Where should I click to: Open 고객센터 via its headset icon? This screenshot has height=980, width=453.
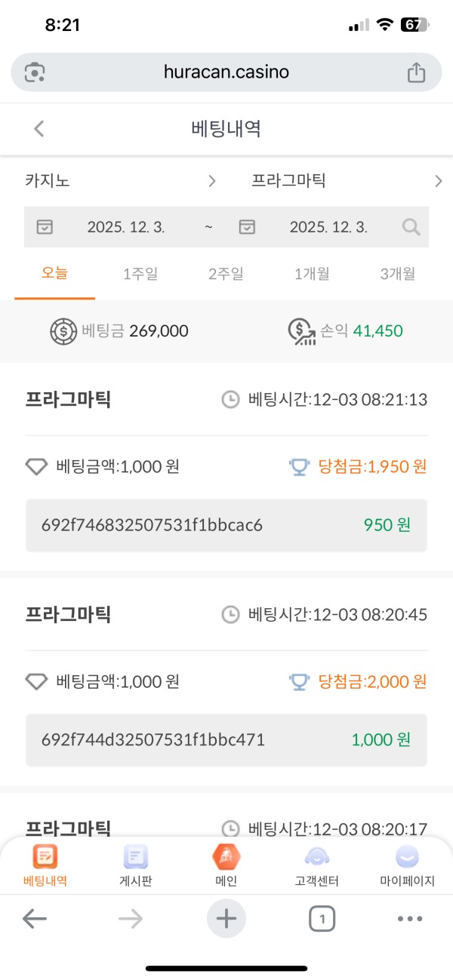tap(317, 857)
